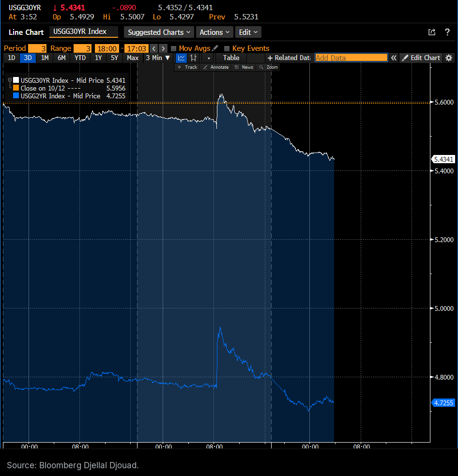Click the Period value field
The height and width of the screenshot is (476, 458).
[37, 48]
